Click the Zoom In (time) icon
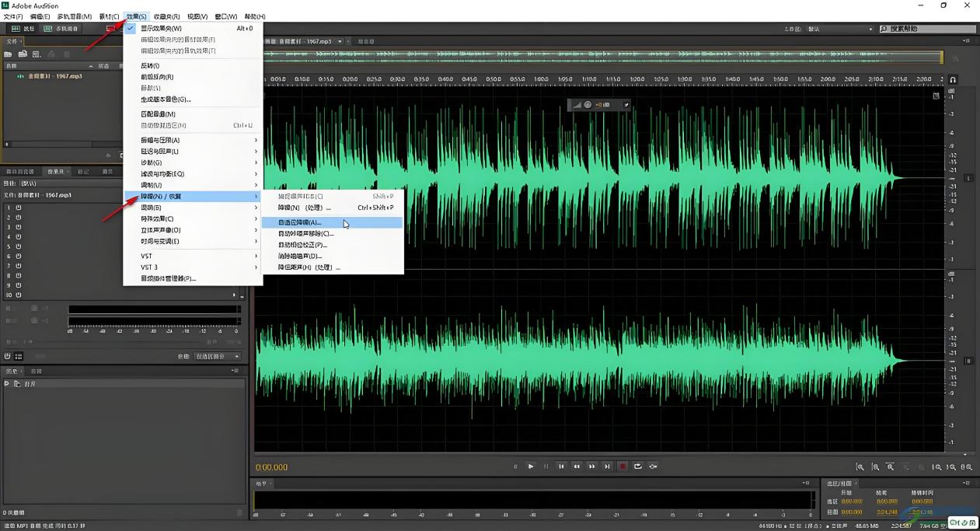The width and height of the screenshot is (980, 531). pyautogui.click(x=891, y=466)
